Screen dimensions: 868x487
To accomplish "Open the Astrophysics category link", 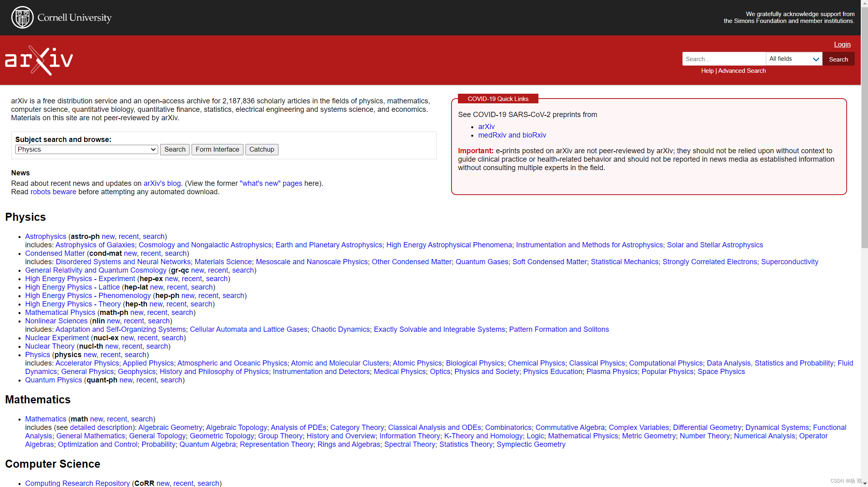I will coord(45,236).
